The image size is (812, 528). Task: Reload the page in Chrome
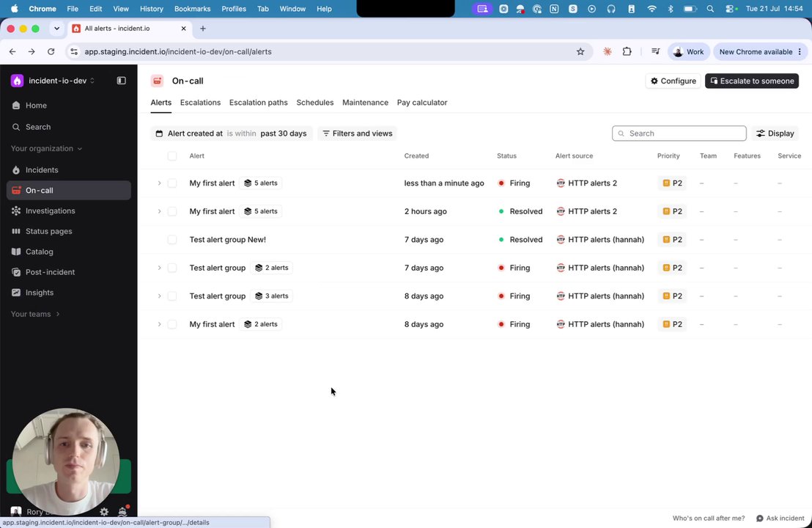tap(51, 52)
